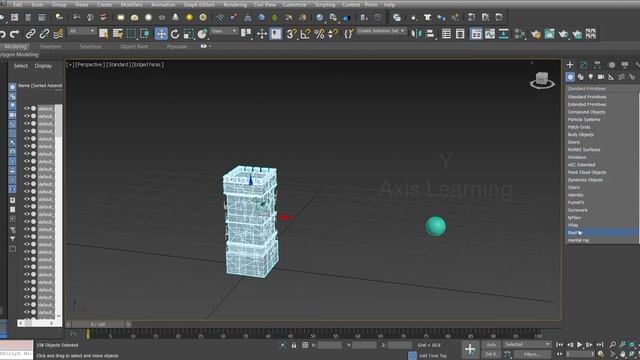Click the Edged Faces viewport label
The image size is (640, 360).
click(x=148, y=64)
